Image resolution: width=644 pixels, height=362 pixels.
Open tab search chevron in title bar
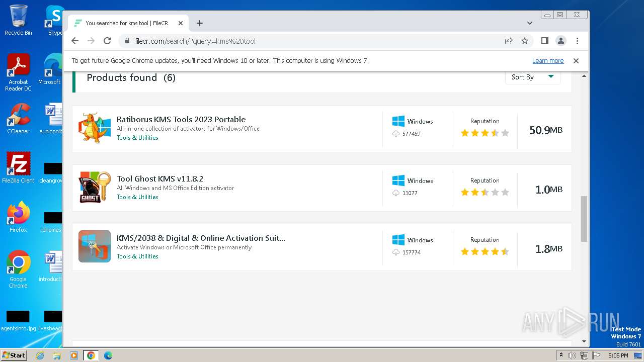(530, 23)
